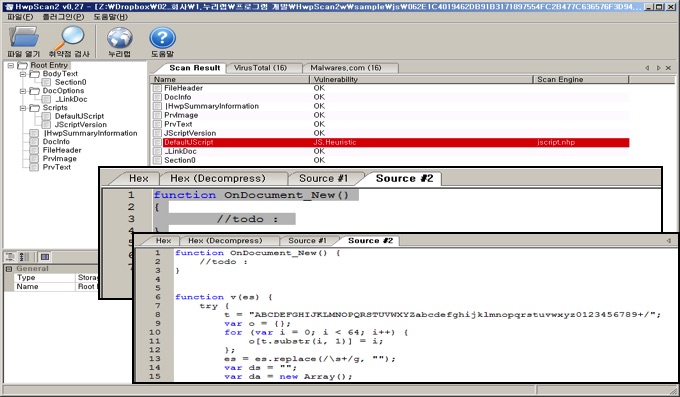
Task: Click the row icon beside DefaultJScript in scan list
Action: [157, 142]
